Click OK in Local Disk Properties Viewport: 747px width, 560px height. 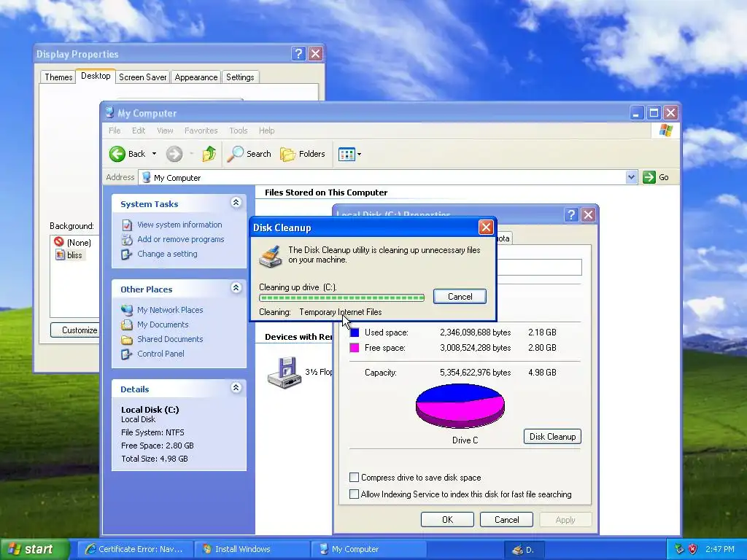pyautogui.click(x=447, y=519)
